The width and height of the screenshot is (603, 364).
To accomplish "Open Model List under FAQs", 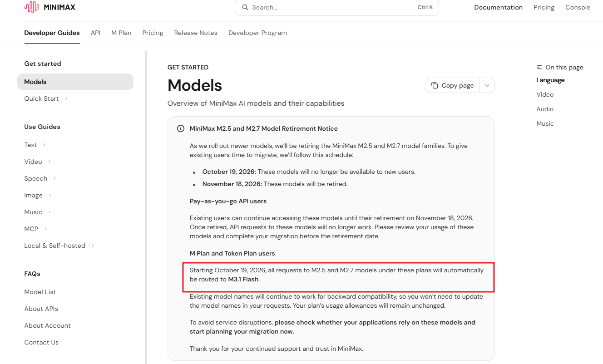I will pyautogui.click(x=40, y=292).
